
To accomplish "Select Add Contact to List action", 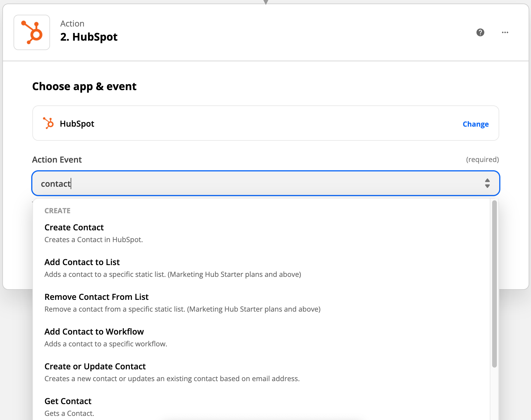I will point(261,268).
